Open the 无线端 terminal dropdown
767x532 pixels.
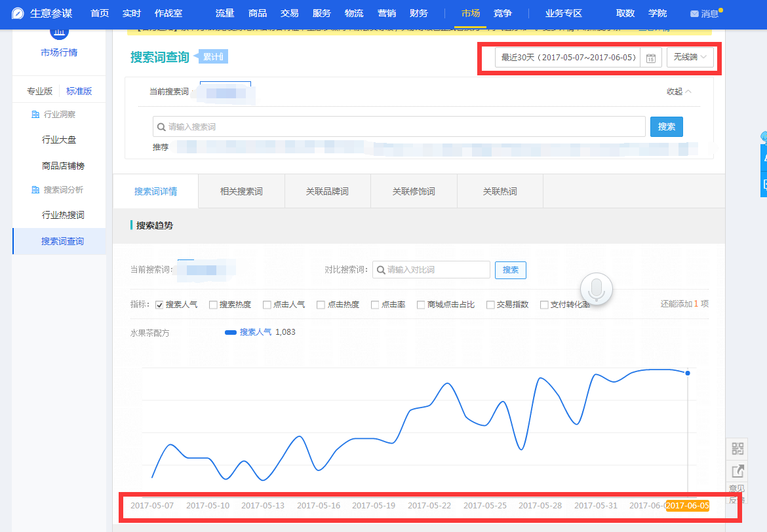[690, 58]
